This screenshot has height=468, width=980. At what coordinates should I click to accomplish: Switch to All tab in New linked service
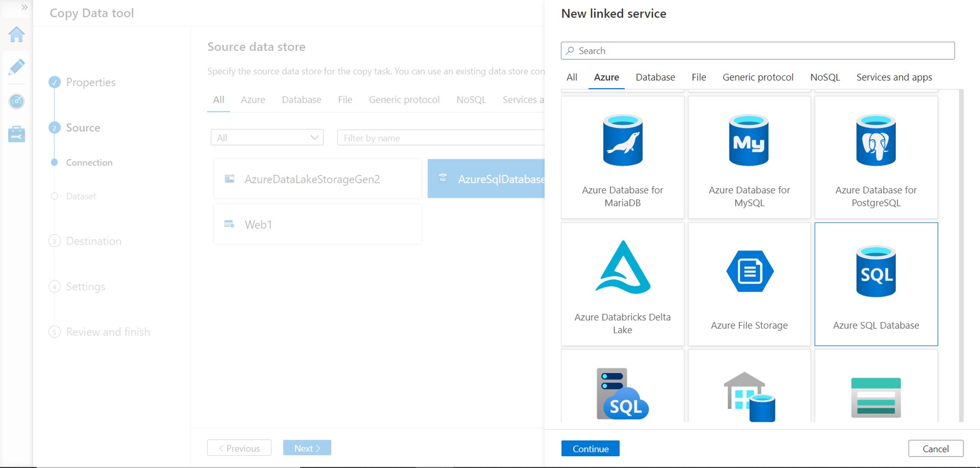pyautogui.click(x=572, y=77)
